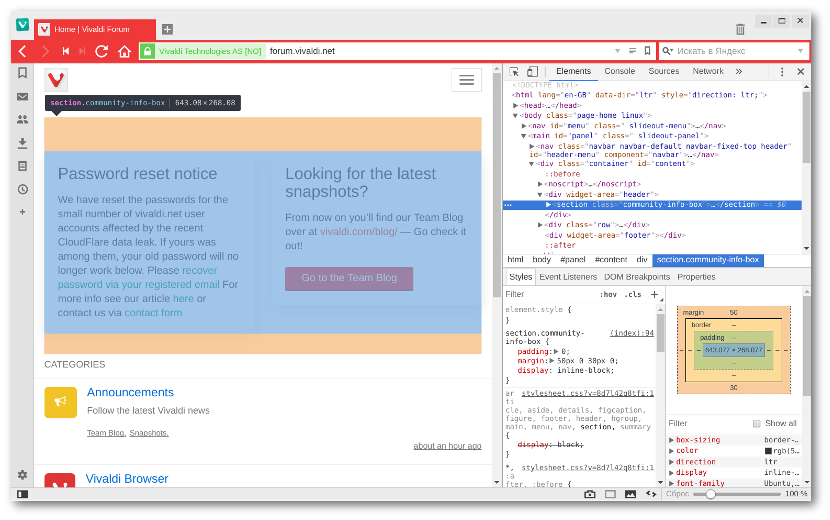Open the Properties tab
Screen dimensions: 830x520
(x=696, y=277)
